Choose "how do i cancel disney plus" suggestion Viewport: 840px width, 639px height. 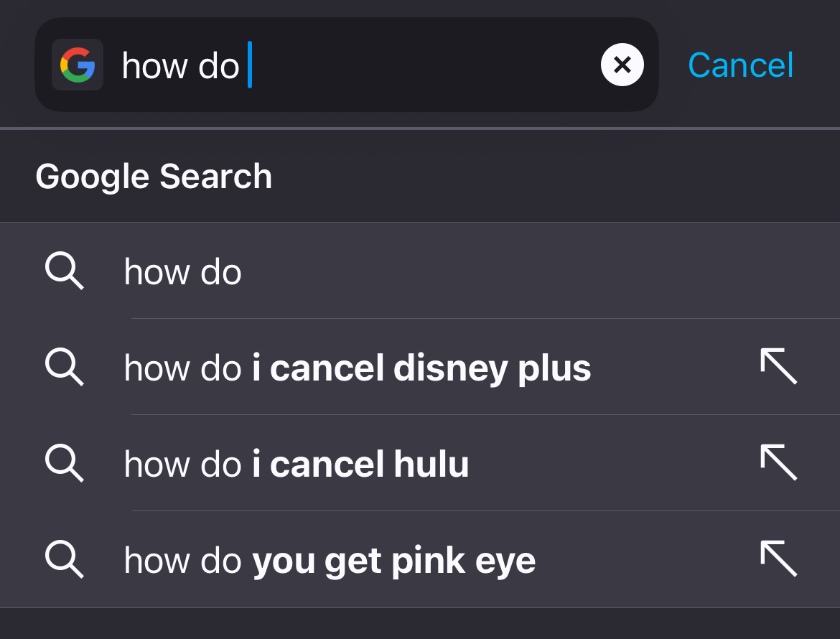tap(357, 368)
